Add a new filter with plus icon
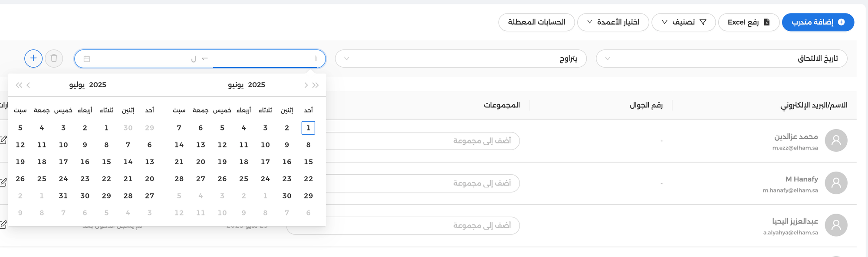868x257 pixels. pyautogui.click(x=33, y=58)
